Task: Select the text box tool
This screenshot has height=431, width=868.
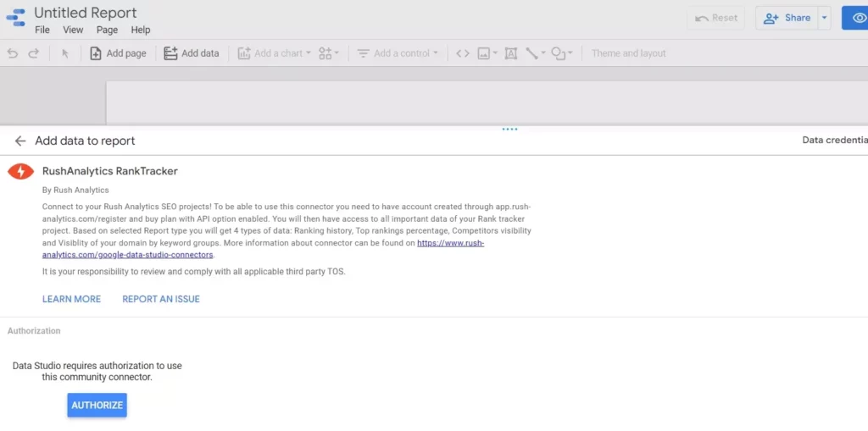Action: [511, 53]
